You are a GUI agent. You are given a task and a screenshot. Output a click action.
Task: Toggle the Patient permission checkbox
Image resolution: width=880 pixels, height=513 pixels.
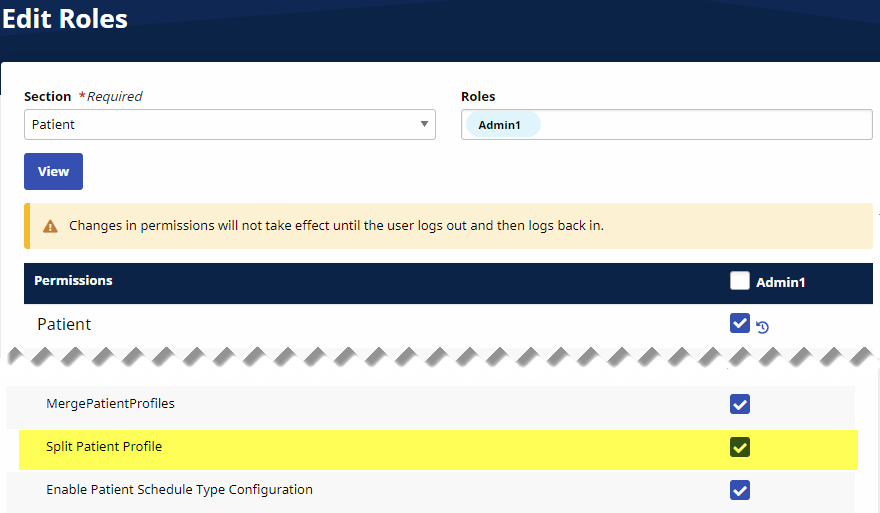[x=740, y=323]
